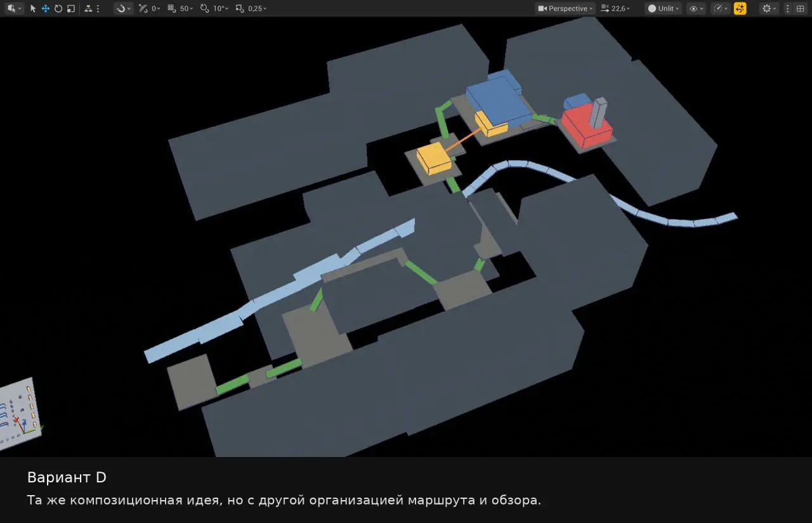
Task: Toggle the yellow highlighted viewport button
Action: pyautogui.click(x=740, y=8)
